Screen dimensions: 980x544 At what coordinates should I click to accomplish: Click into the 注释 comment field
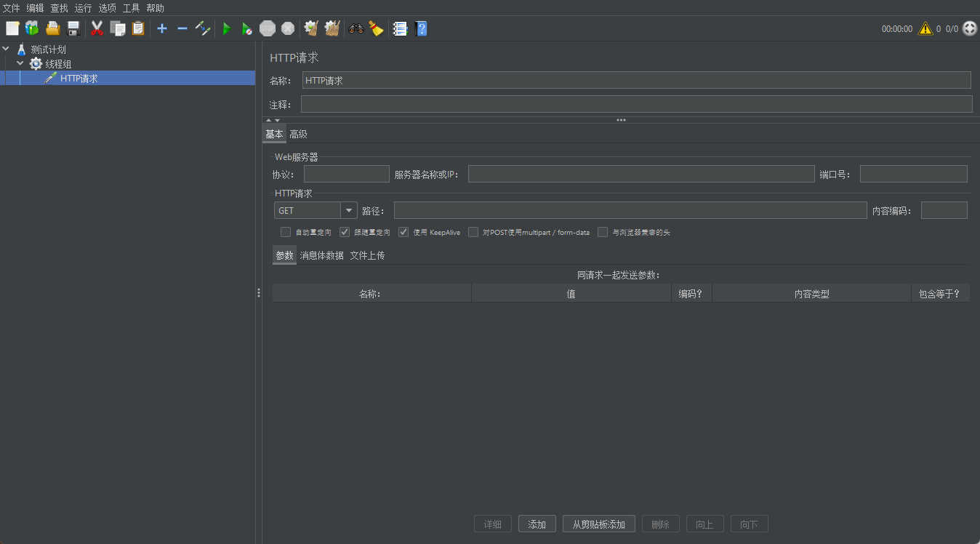pyautogui.click(x=637, y=104)
